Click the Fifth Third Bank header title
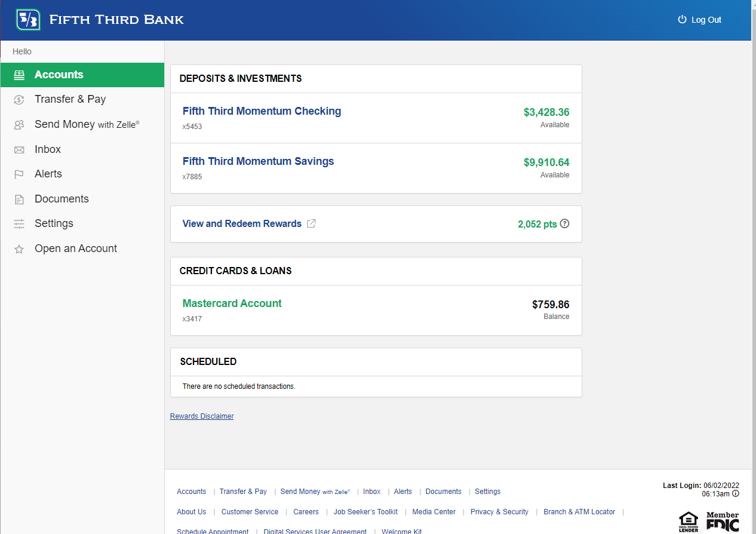This screenshot has width=756, height=534. coord(116,20)
